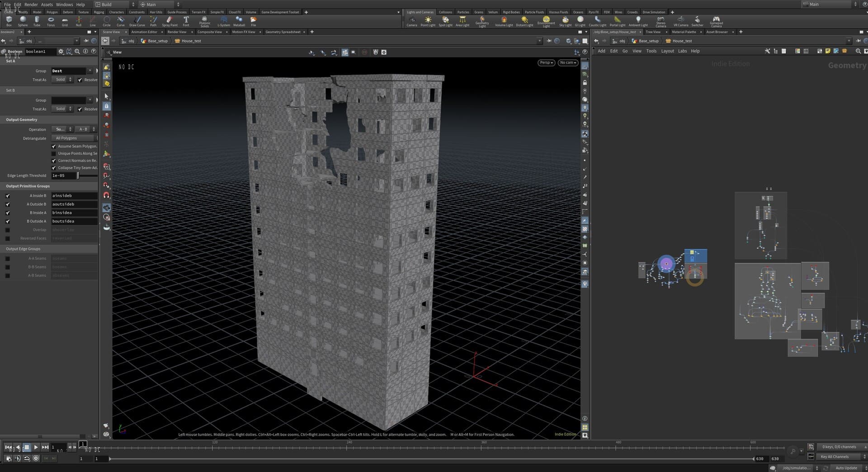
Task: Select the File shelf tool
Action: coord(253,21)
